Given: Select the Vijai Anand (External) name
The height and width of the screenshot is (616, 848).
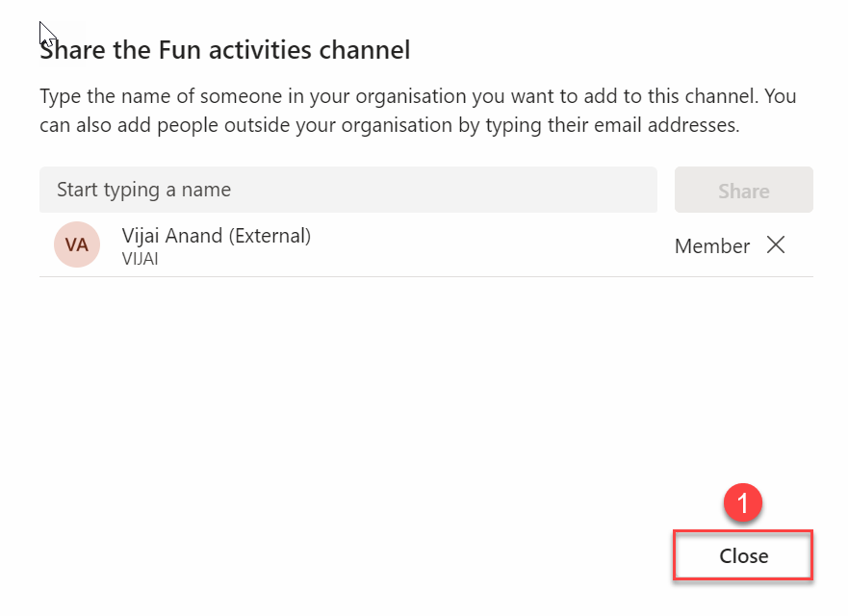Looking at the screenshot, I should click(216, 236).
